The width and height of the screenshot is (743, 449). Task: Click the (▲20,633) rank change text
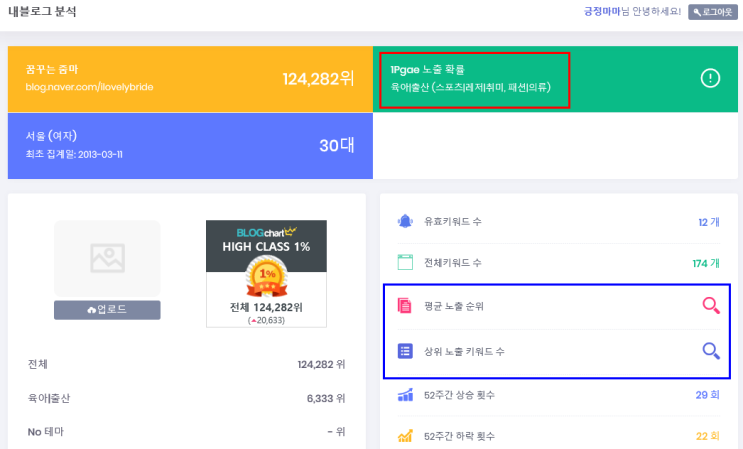point(266,321)
